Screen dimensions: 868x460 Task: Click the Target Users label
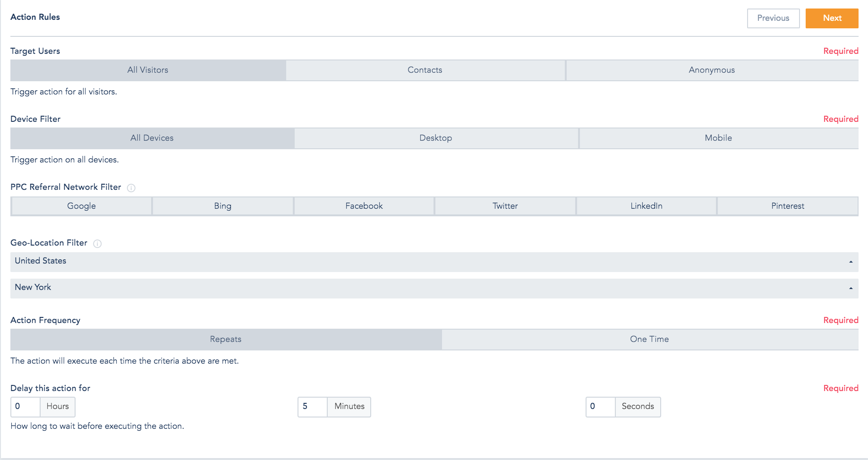coord(35,51)
